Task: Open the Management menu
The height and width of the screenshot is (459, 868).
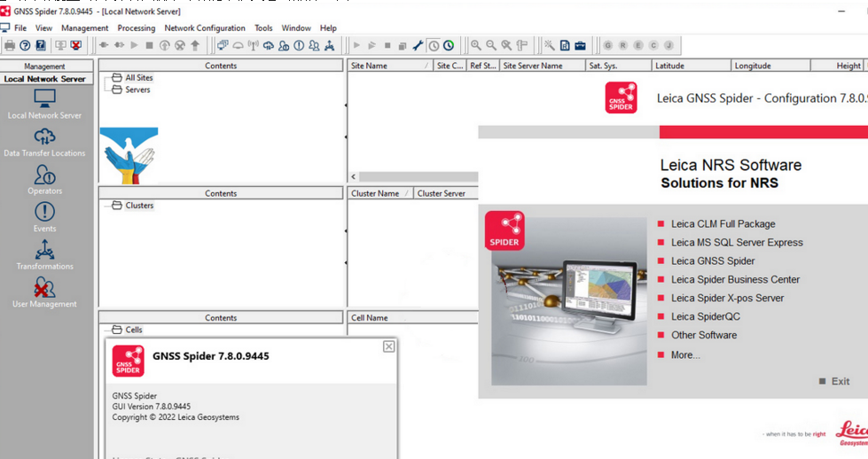Action: 85,27
